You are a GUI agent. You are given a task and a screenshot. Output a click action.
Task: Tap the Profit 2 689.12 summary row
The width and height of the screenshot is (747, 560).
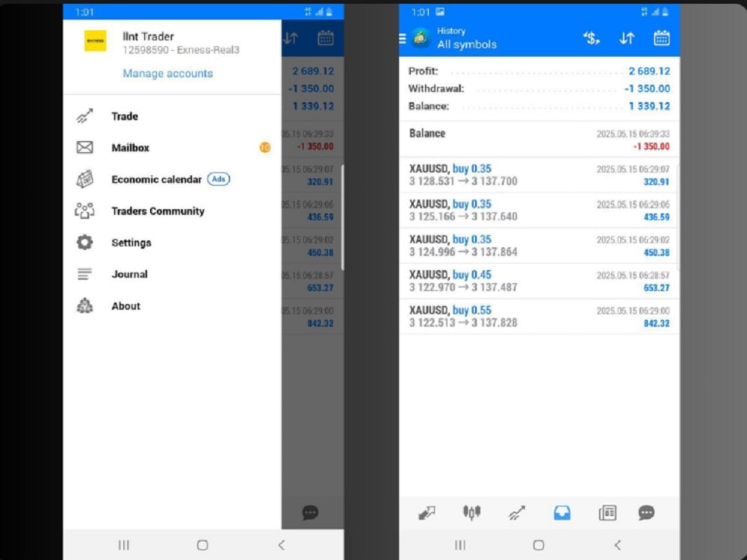pos(539,71)
